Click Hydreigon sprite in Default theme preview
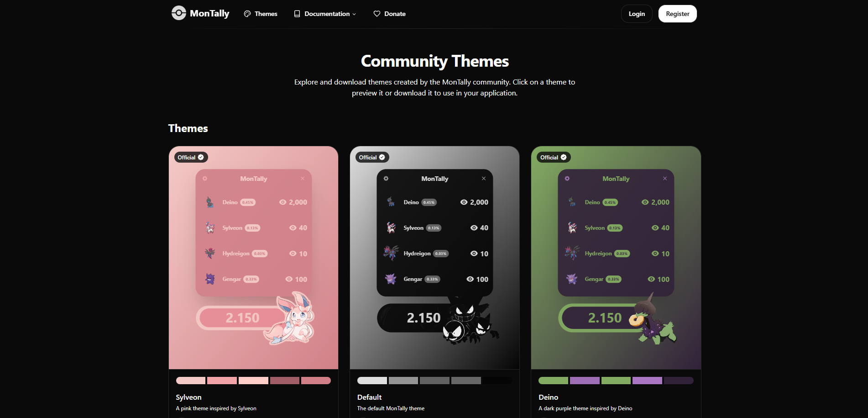The width and height of the screenshot is (868, 418). (x=391, y=253)
